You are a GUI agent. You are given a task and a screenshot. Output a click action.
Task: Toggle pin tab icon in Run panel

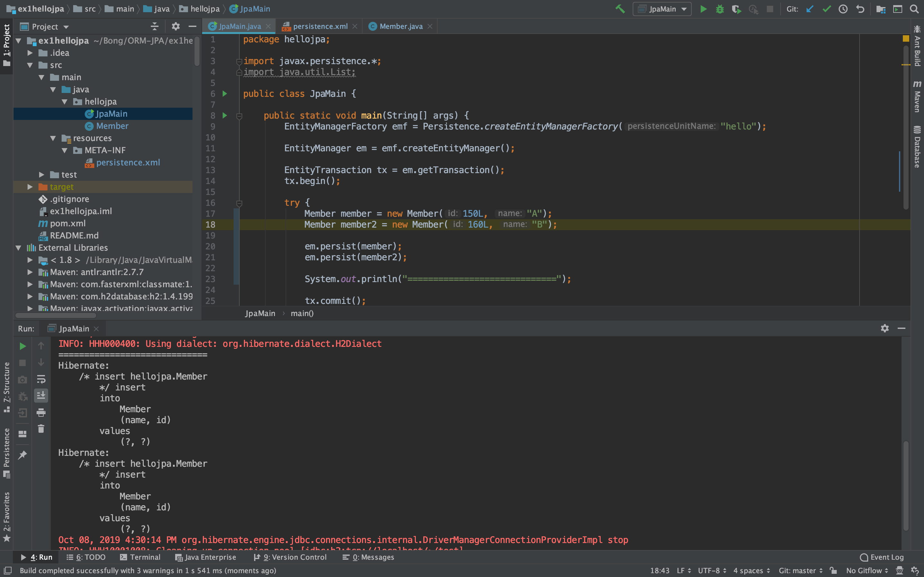point(22,455)
